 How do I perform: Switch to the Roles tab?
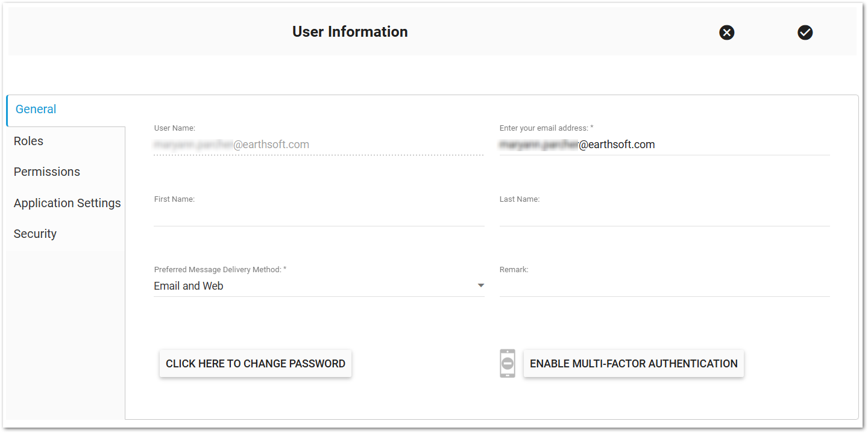pos(28,141)
